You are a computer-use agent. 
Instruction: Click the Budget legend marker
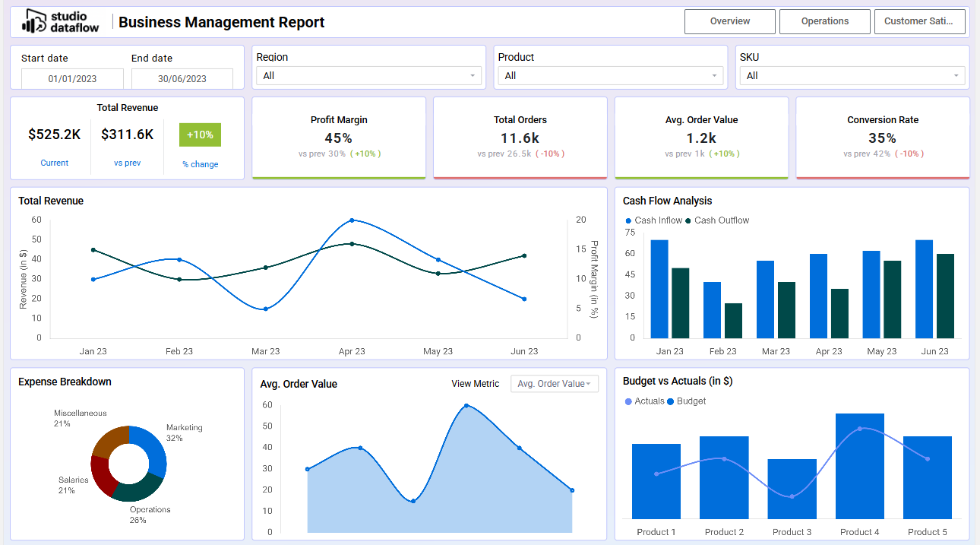point(670,401)
